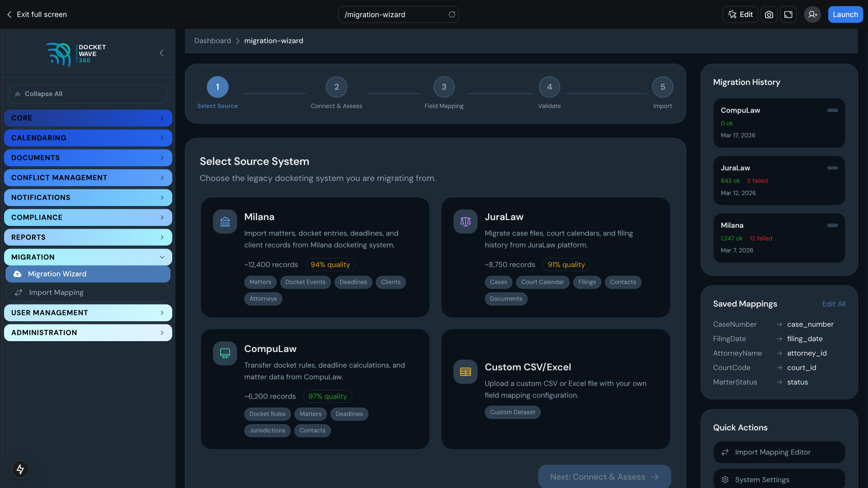The width and height of the screenshot is (868, 488).
Task: Click the Edit button in top bar
Action: pos(740,14)
